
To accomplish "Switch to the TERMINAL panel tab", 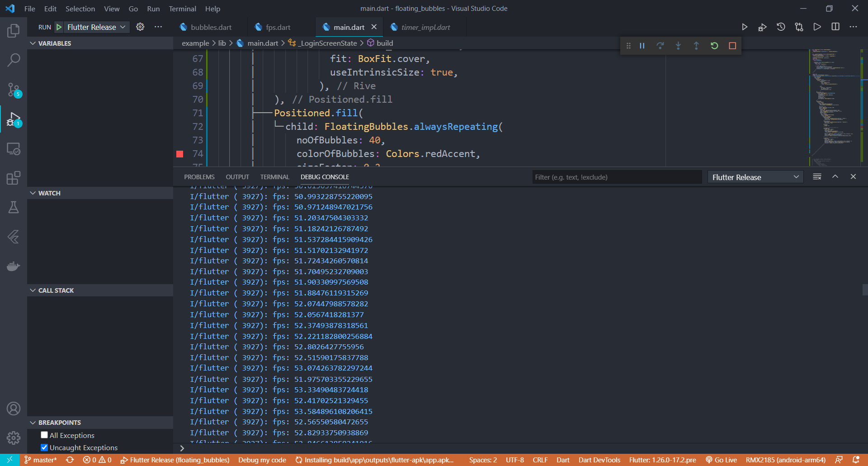I will [274, 177].
